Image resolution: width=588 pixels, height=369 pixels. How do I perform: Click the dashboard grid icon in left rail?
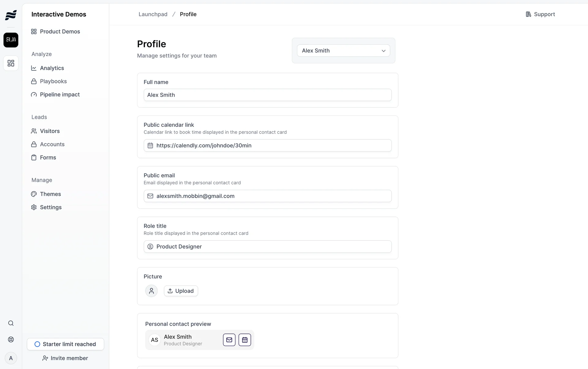coord(11,63)
